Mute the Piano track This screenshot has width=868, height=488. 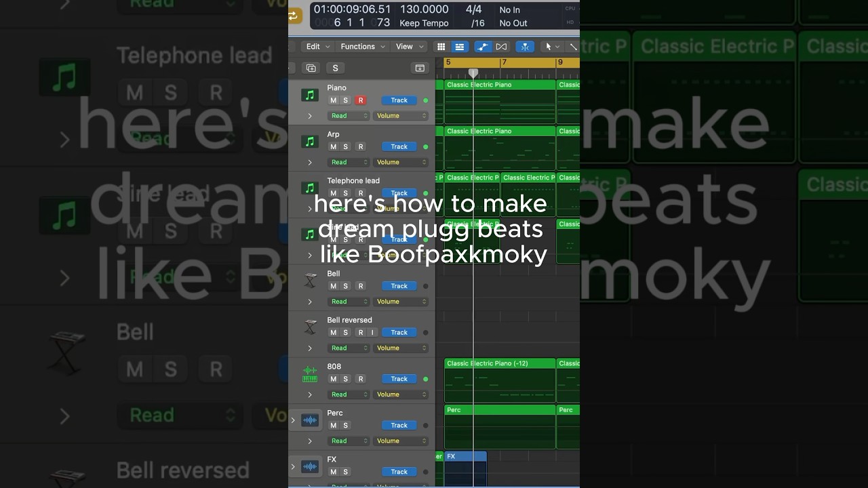click(333, 100)
